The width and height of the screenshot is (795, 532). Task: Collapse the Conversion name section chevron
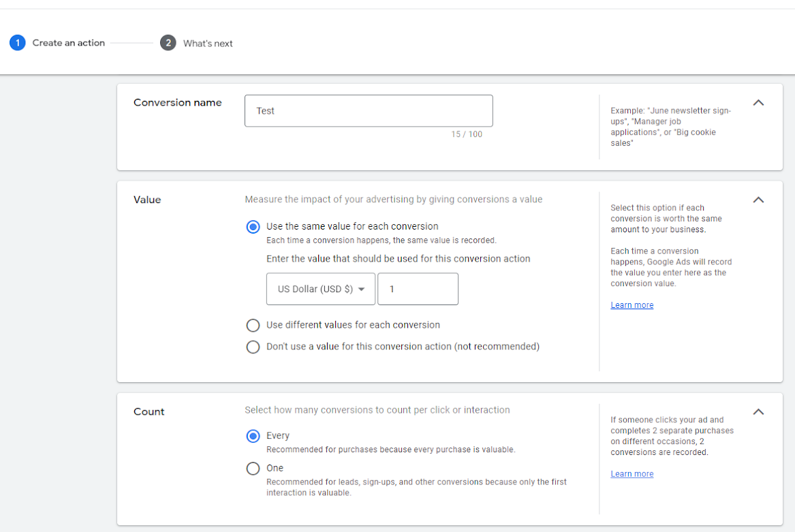point(758,103)
